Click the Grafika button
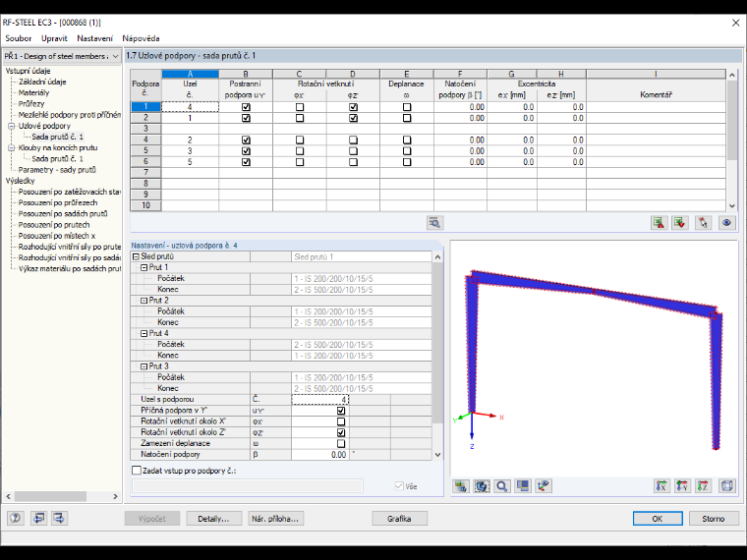The image size is (747, 560). click(x=399, y=519)
